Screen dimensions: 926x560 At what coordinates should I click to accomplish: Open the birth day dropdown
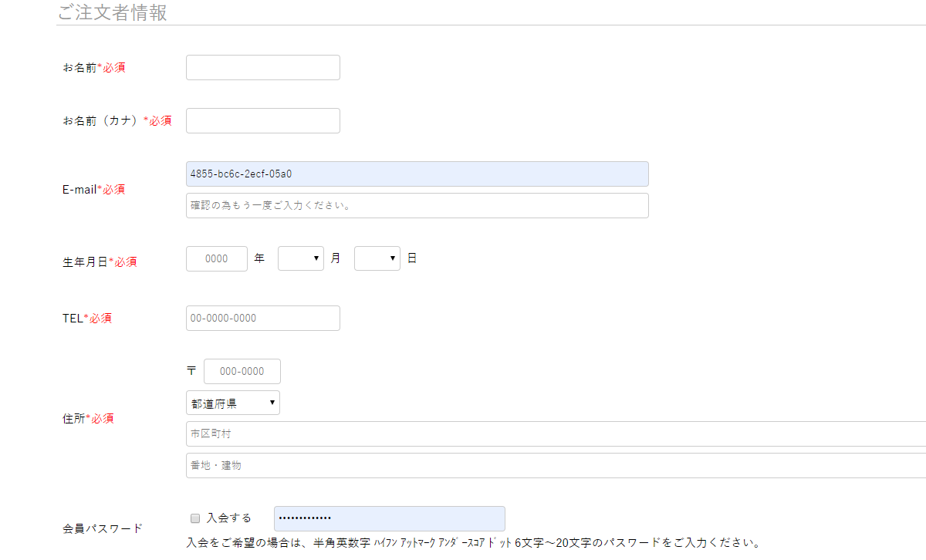click(x=377, y=258)
